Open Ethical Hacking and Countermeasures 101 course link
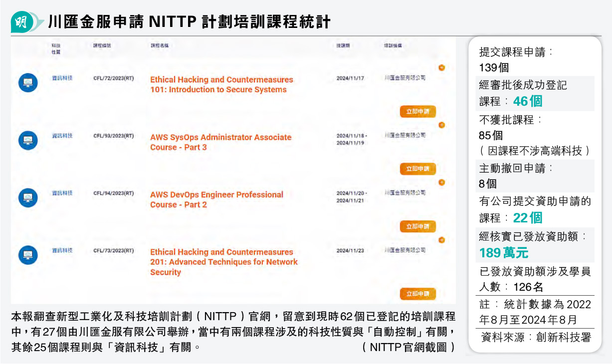The width and height of the screenshot is (612, 364). click(x=221, y=85)
